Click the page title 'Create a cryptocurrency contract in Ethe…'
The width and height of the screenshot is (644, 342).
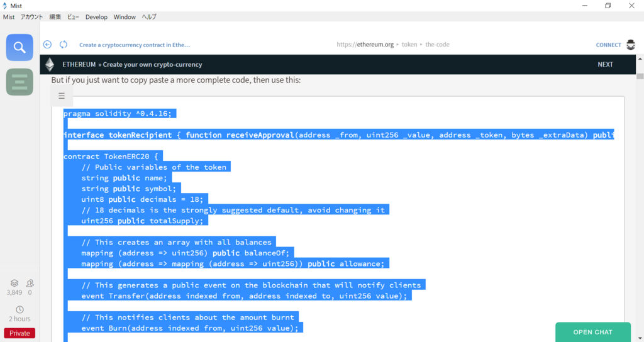(135, 45)
